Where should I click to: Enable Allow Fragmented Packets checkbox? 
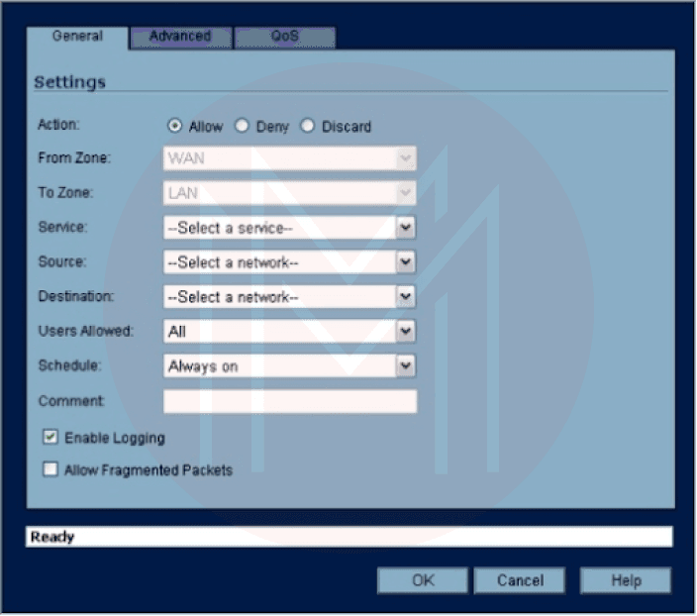(50, 470)
